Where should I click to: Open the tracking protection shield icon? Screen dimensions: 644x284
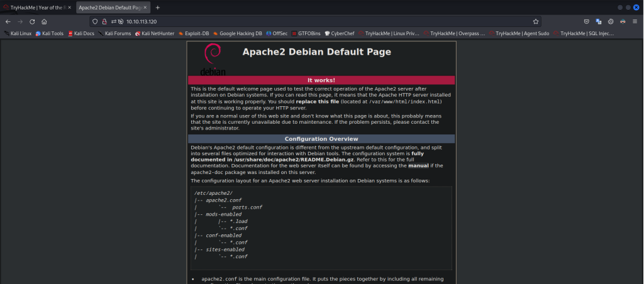(95, 21)
